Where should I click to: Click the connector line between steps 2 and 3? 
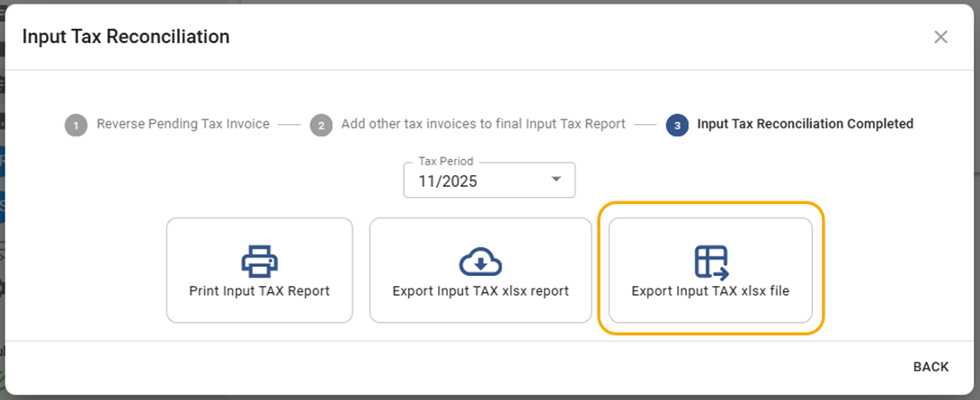645,125
